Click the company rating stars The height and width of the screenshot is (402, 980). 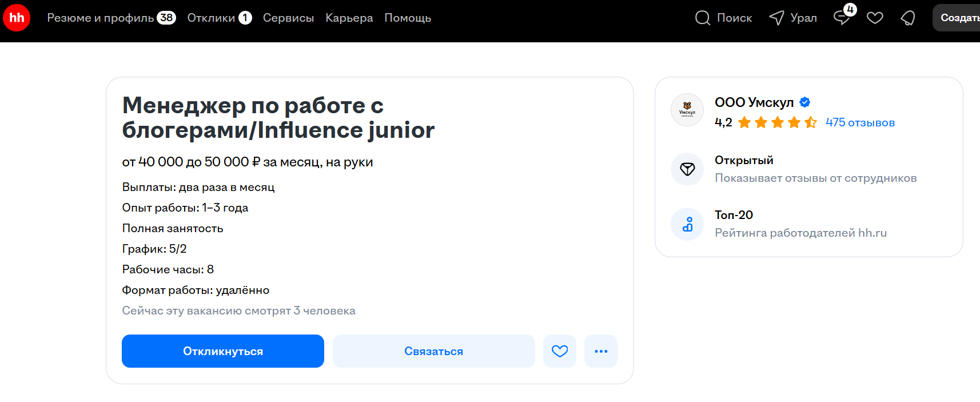778,122
